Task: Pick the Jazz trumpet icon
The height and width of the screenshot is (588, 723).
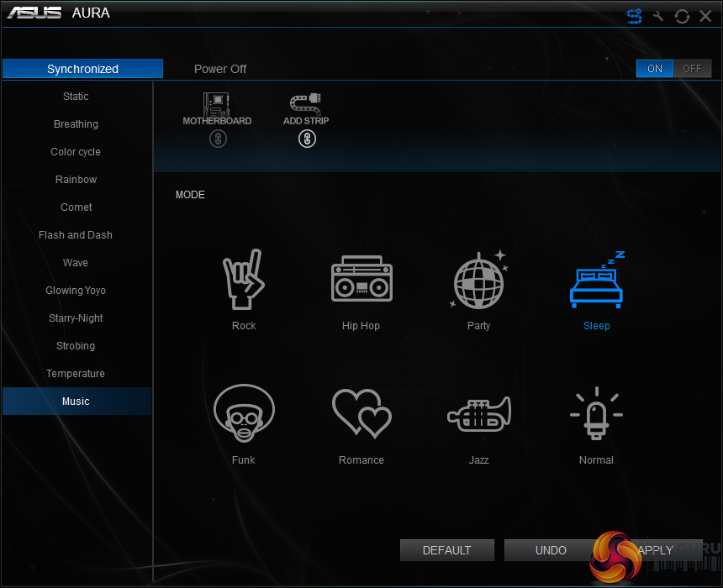Action: click(479, 415)
